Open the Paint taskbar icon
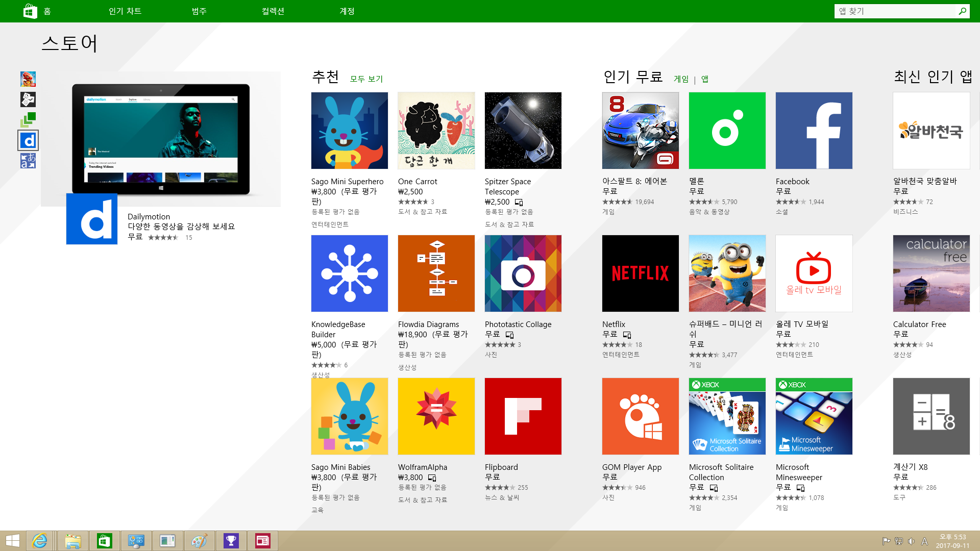 [200, 541]
